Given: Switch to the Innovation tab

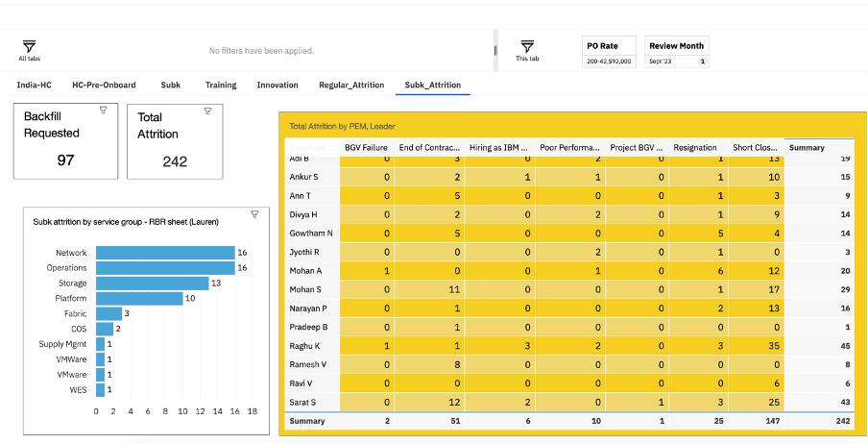Looking at the screenshot, I should click(x=277, y=85).
